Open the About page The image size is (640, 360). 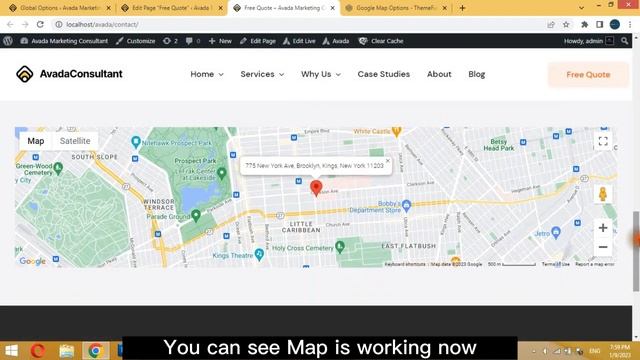[439, 74]
